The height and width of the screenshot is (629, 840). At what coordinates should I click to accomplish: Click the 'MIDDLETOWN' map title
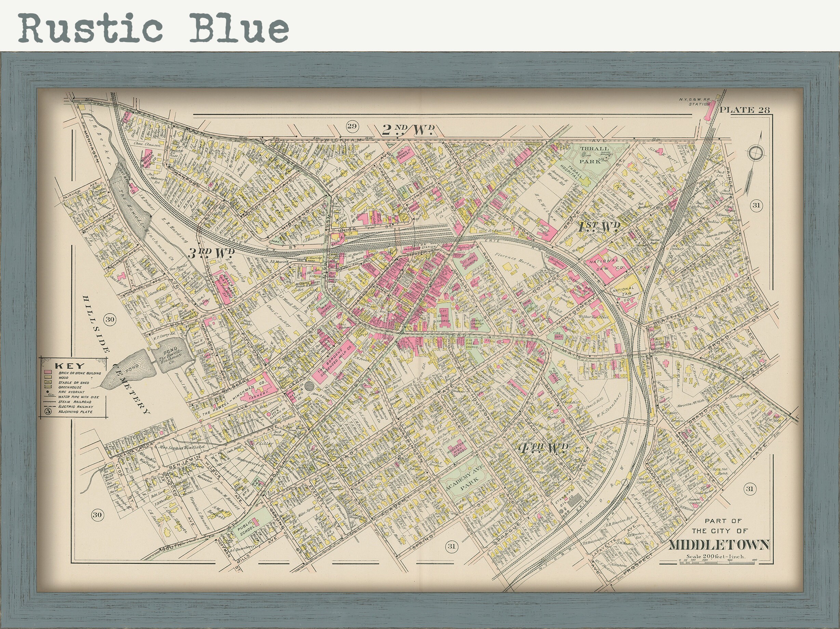click(719, 545)
